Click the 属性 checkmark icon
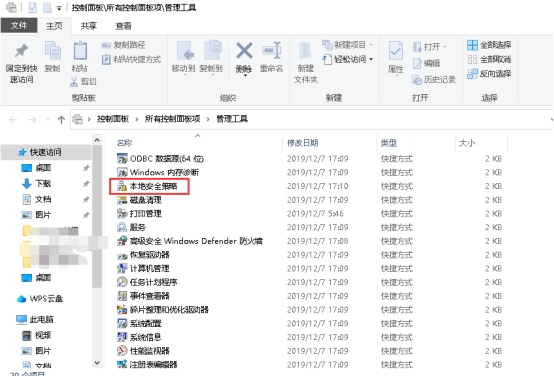Viewport: 554px width, 377px height. click(x=395, y=51)
